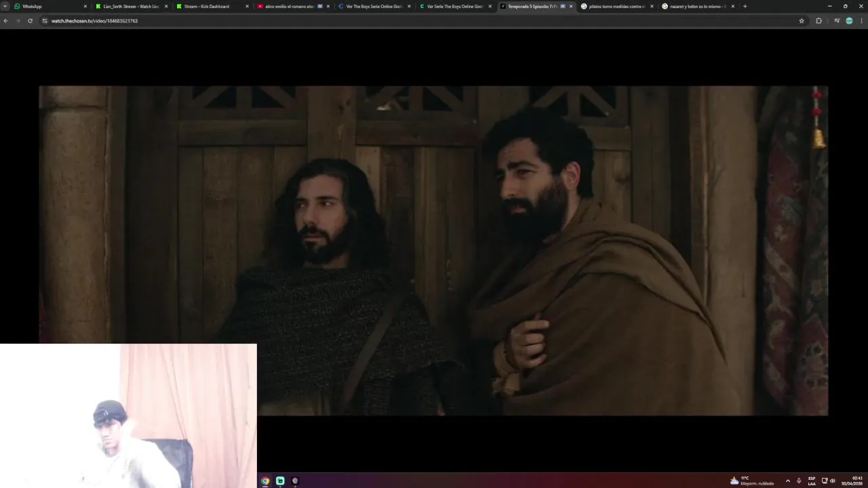Screen dimensions: 868x488
Task: Open the weather widget showing 11°C
Action: (x=752, y=481)
